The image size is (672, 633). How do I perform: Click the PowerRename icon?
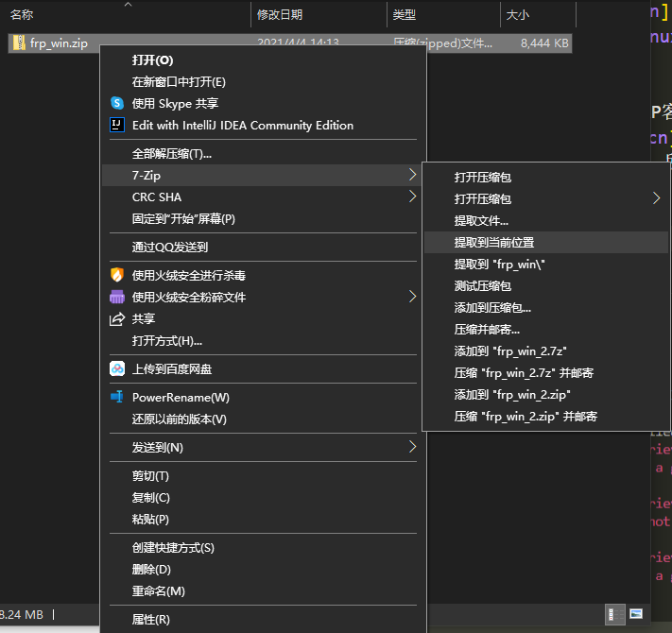[x=117, y=397]
